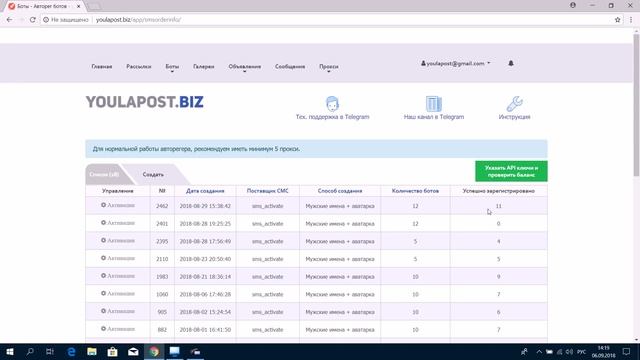Image resolution: width=640 pixels, height=360 pixels.
Task: Click the date 2018-08-06 17:46:28
Action: tap(205, 294)
